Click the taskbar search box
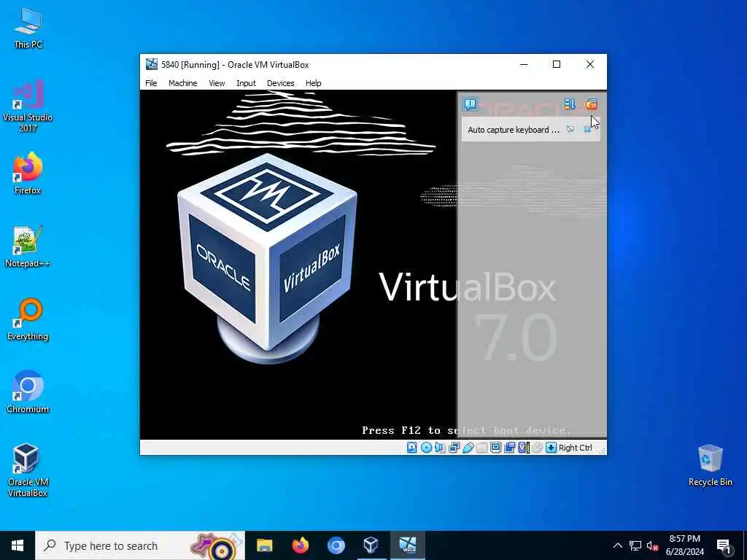 [x=140, y=545]
